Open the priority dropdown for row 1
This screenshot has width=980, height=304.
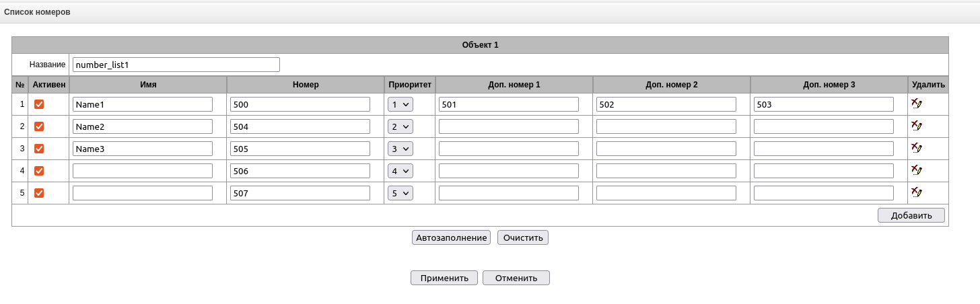click(400, 104)
